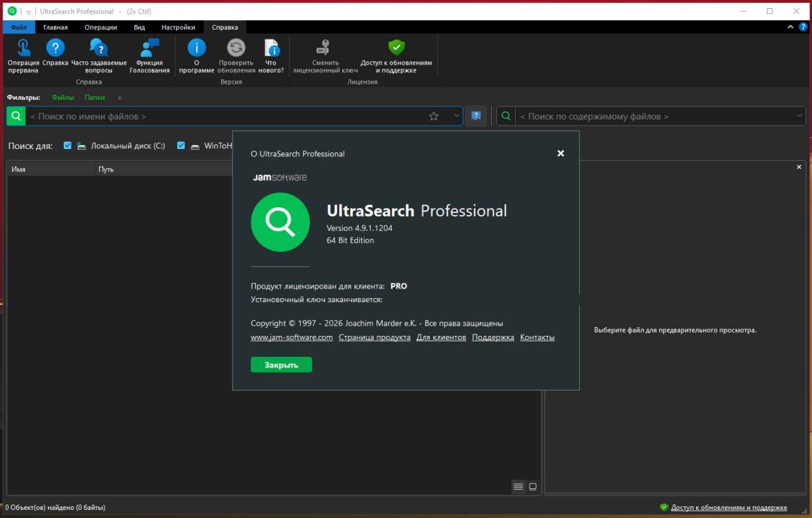Click 'Доступ к обновлениям и поддержке' shield icon in ribbon
Viewport: 812px width, 518px height.
(x=396, y=47)
